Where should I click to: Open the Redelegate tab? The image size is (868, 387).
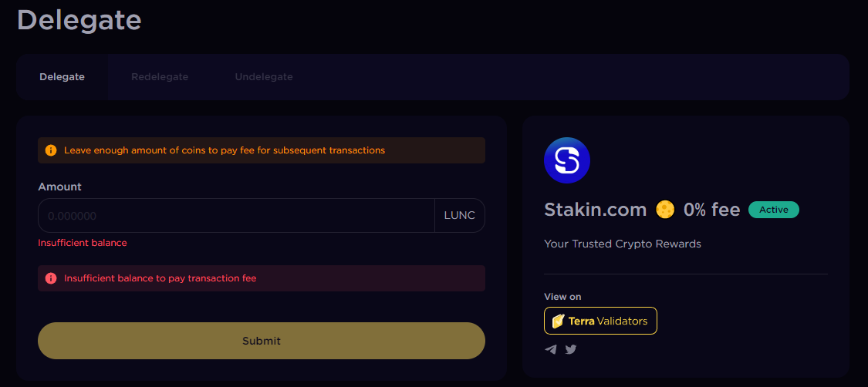160,77
